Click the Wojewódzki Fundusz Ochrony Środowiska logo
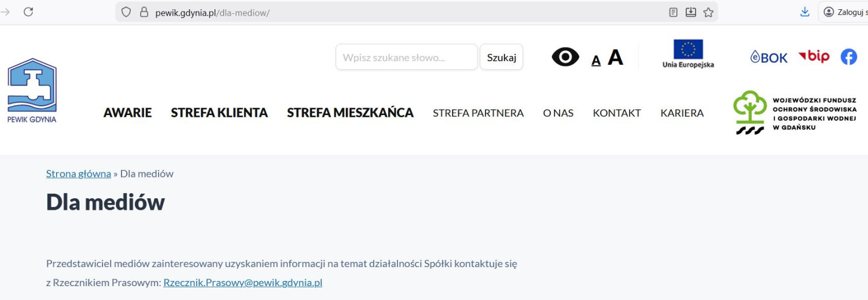Viewport: 868px width, 300px height. click(795, 113)
